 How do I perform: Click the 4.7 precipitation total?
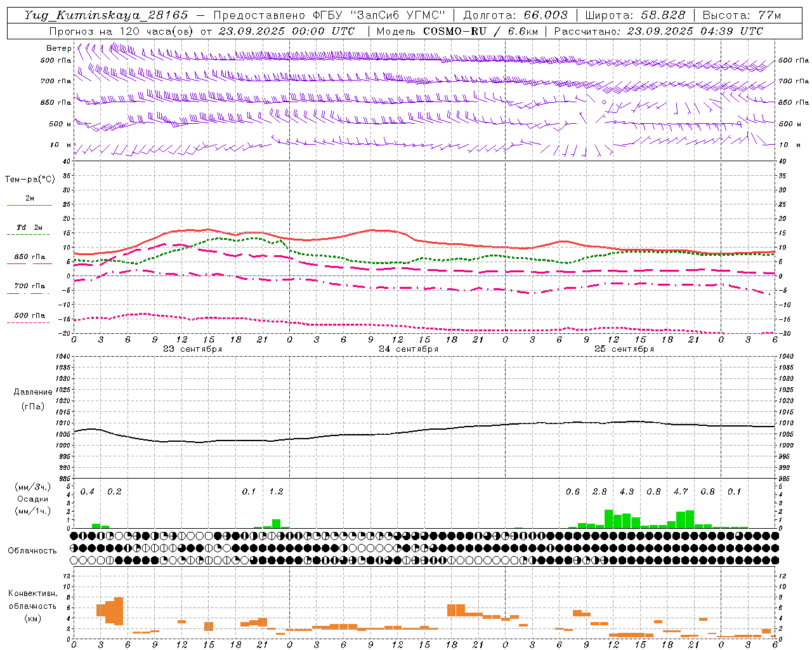tap(681, 491)
